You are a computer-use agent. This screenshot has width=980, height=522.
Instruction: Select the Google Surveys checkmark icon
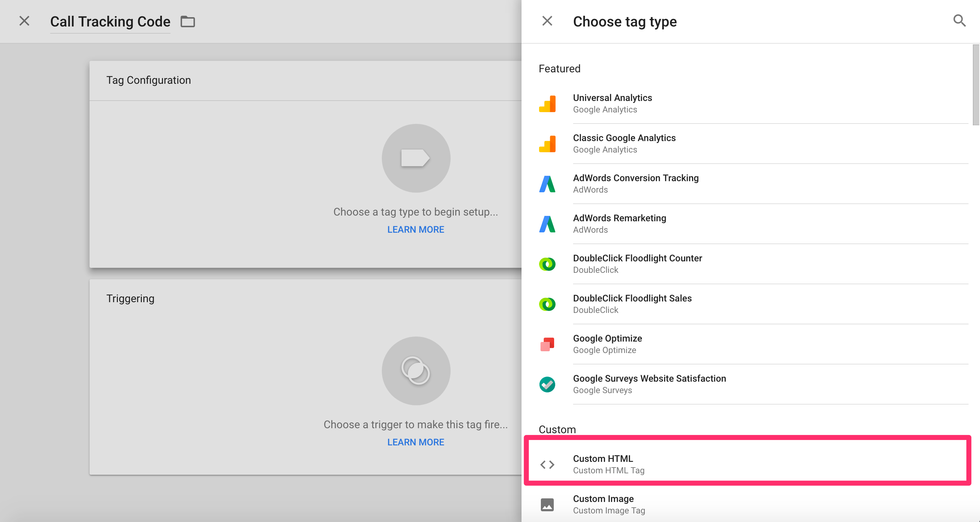(547, 384)
